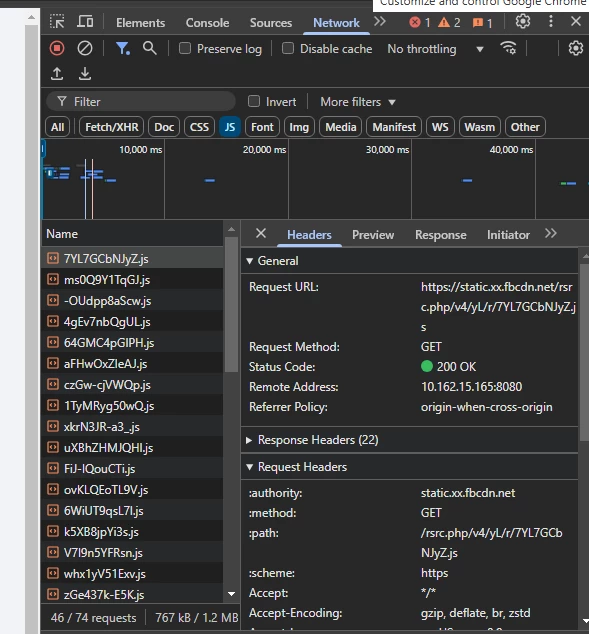The width and height of the screenshot is (589, 634).
Task: Click the headers pane scrollbar thumb
Action: click(x=585, y=352)
